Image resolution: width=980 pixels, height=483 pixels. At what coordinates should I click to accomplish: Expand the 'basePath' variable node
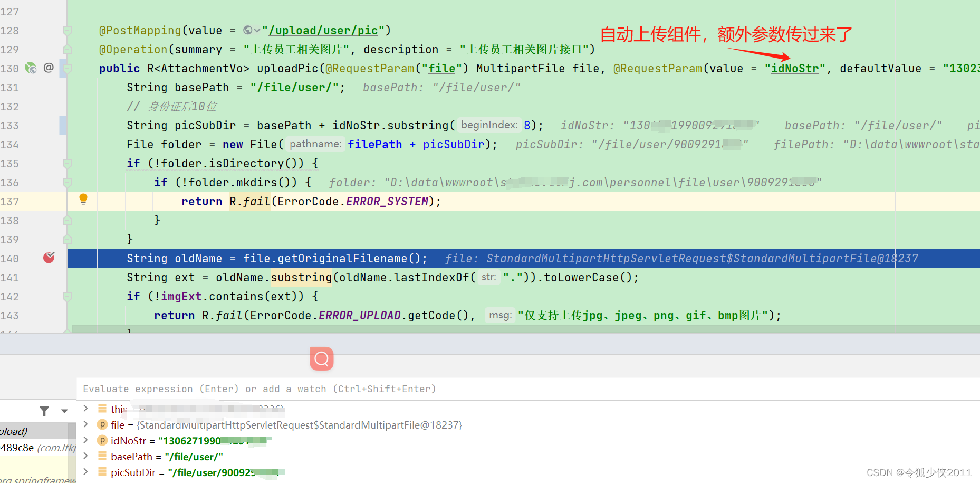(85, 456)
